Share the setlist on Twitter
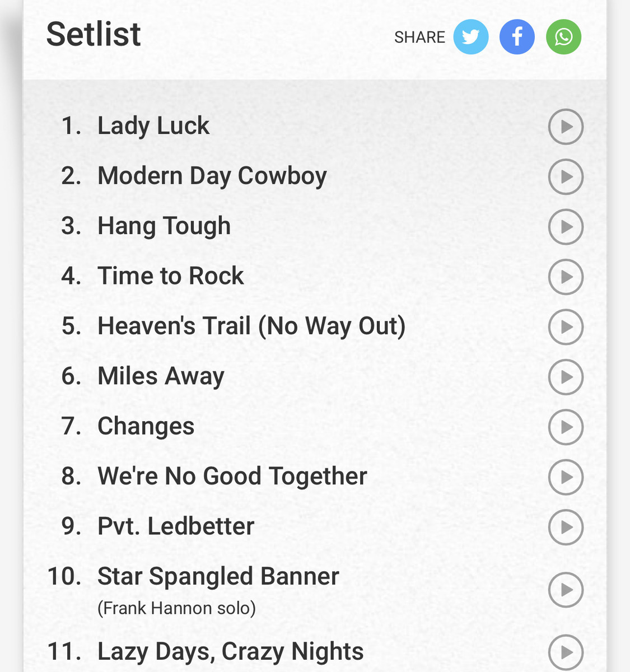The width and height of the screenshot is (630, 672). click(471, 36)
